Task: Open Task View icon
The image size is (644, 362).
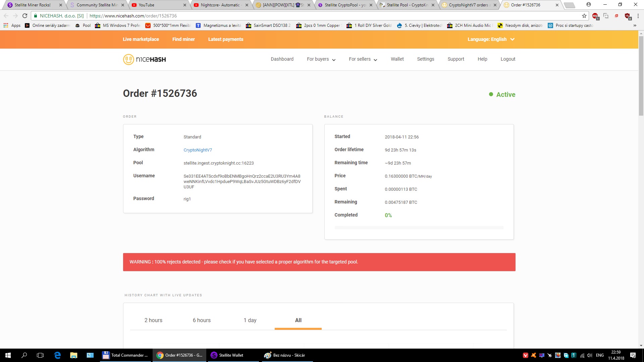Action: [40, 355]
